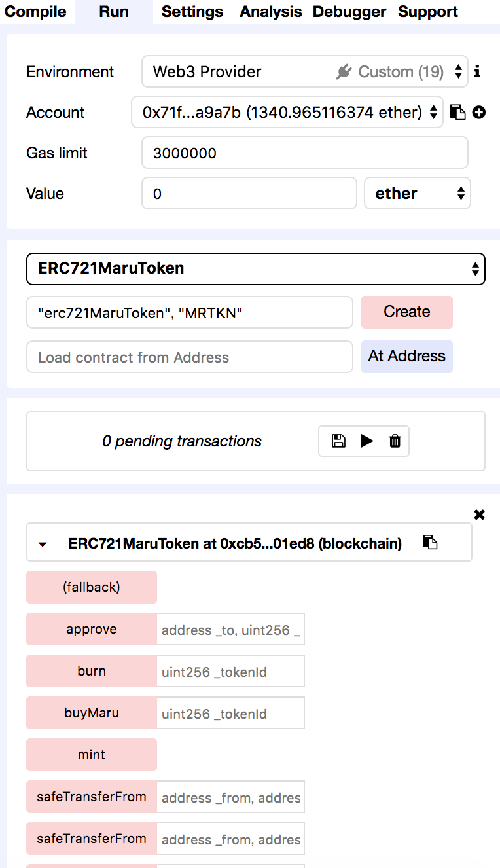The width and height of the screenshot is (500, 868).
Task: Click the info icon next to Environment
Action: click(x=477, y=71)
